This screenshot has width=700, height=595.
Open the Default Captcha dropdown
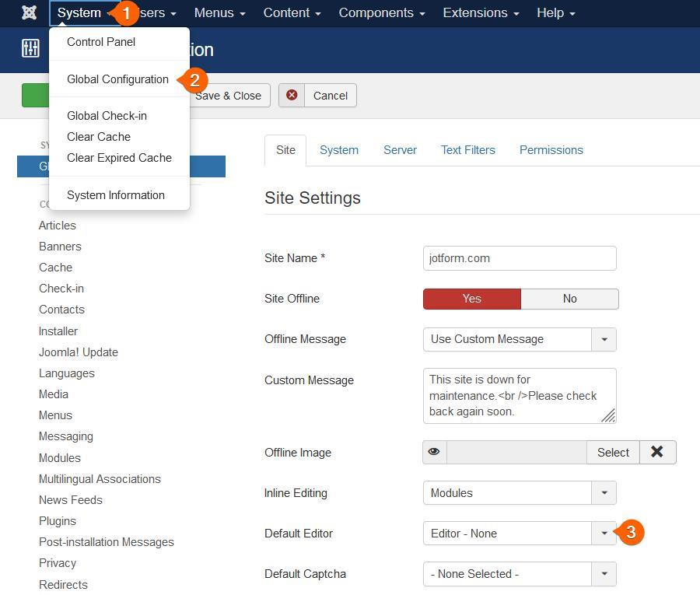(x=604, y=574)
